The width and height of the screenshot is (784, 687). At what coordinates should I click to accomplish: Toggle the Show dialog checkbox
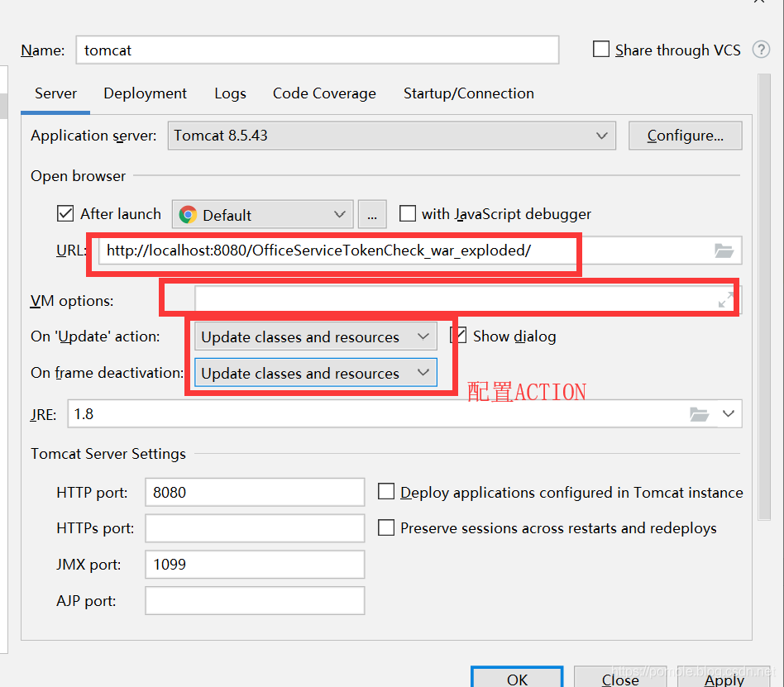[458, 336]
